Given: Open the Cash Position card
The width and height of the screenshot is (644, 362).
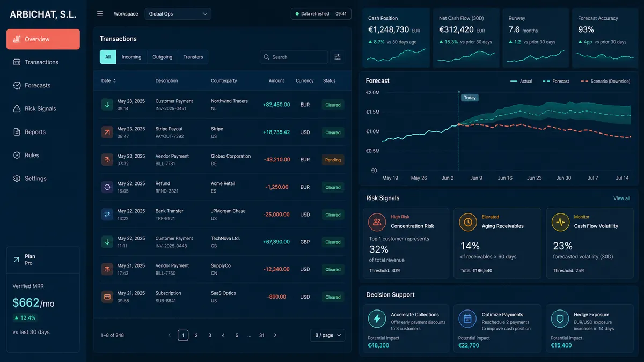Looking at the screenshot, I should point(396,38).
